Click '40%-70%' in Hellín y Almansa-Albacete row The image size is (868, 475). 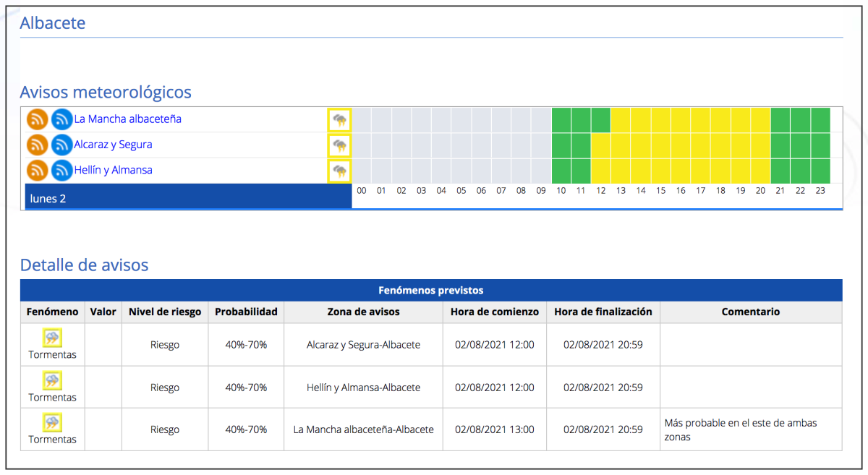point(246,388)
